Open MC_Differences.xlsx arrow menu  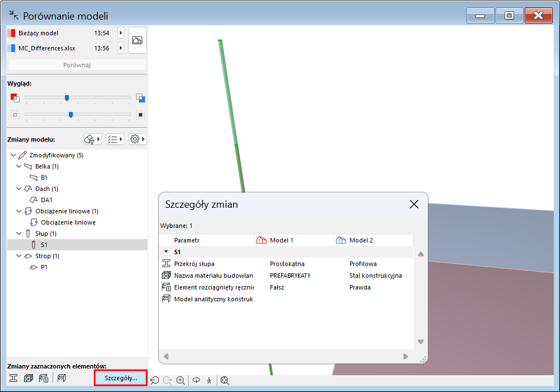pyautogui.click(x=121, y=48)
